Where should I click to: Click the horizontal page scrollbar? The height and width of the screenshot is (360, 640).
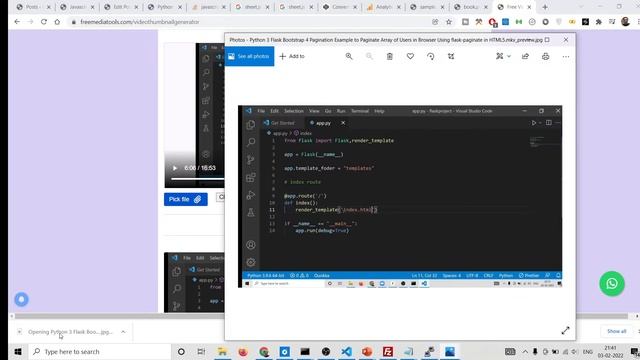[321, 316]
